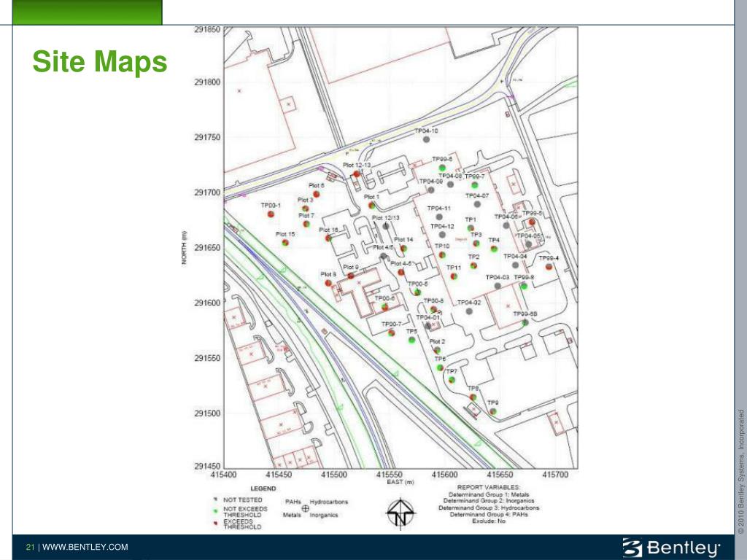Viewport: 747px width, 560px height.
Task: Click the Bentley logo
Action: pyautogui.click(x=671, y=548)
